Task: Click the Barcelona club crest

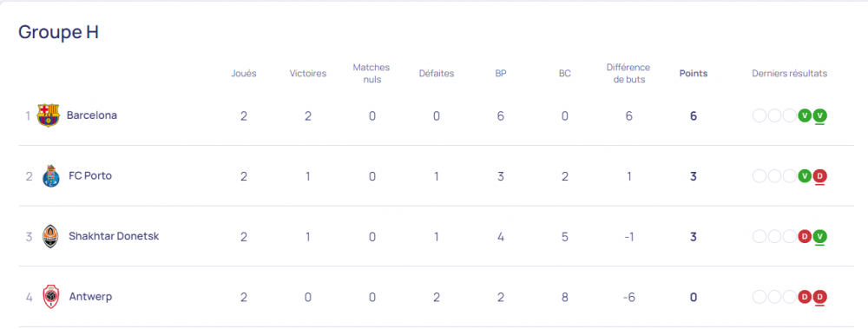Action: point(48,115)
